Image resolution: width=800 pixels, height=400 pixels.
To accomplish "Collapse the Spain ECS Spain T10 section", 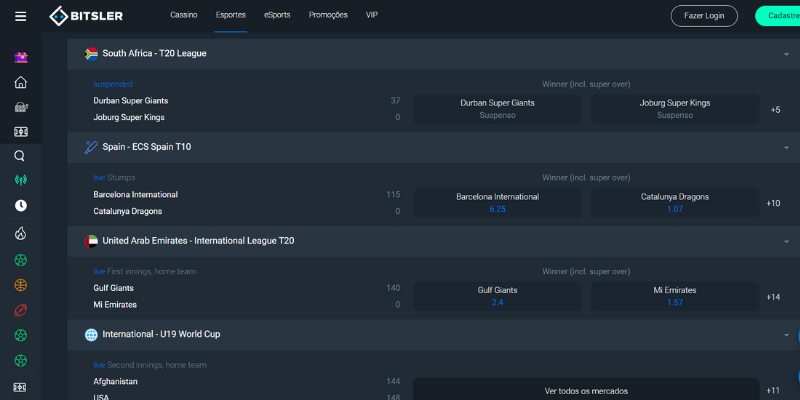I will click(786, 147).
